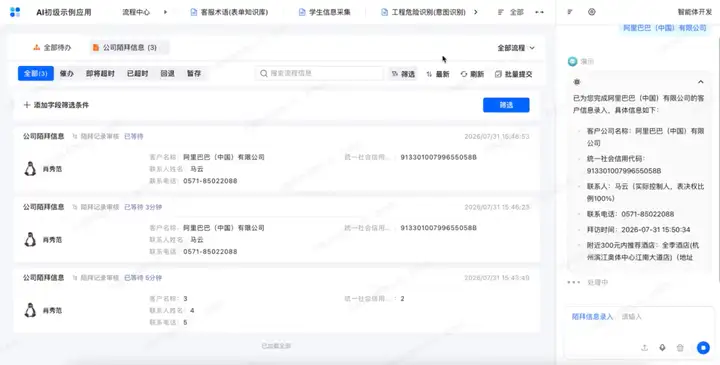Open the 全部流程 dropdown
This screenshot has height=365, width=720.
coord(516,48)
